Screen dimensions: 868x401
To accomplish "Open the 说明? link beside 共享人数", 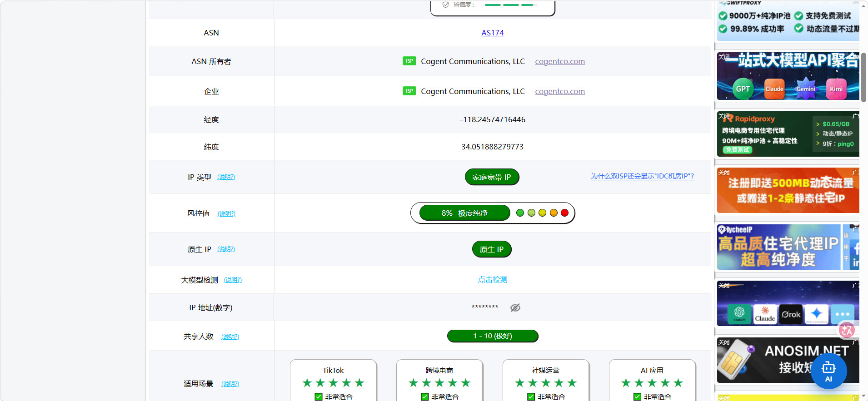I will (x=230, y=337).
